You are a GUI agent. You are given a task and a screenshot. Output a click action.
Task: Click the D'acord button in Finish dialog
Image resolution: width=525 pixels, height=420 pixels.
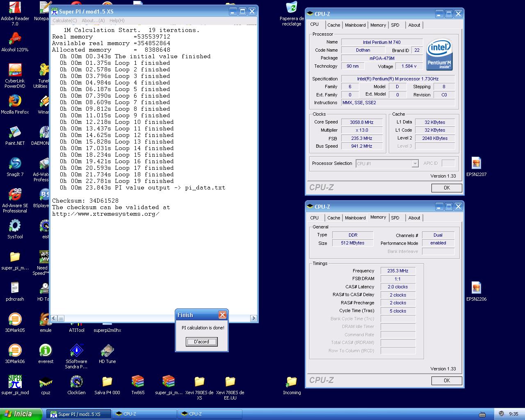tap(201, 342)
